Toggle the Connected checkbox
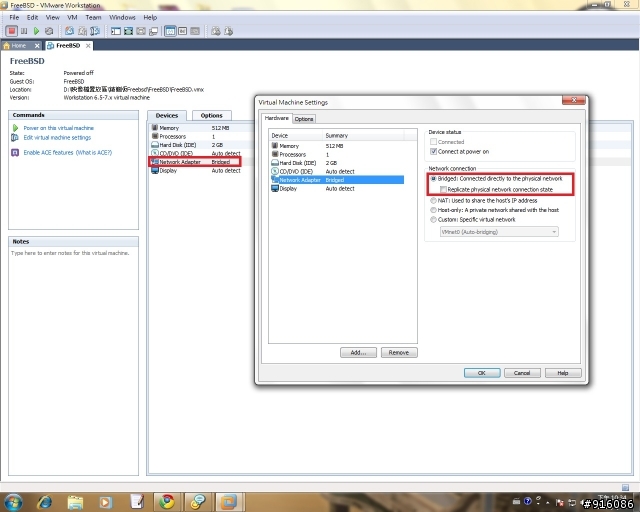 click(x=433, y=142)
